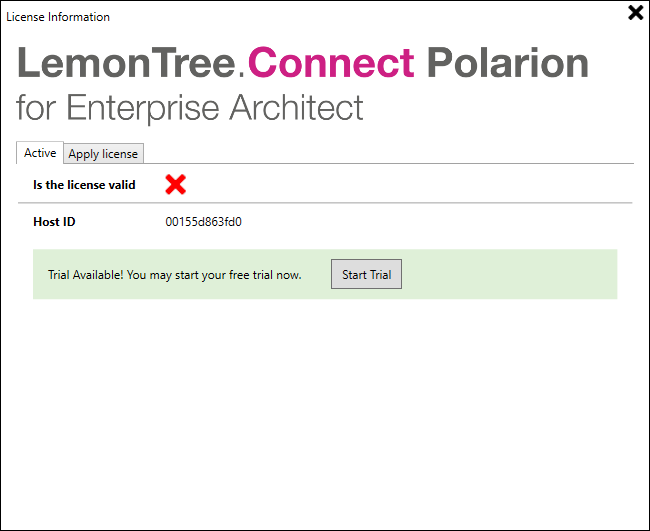Viewport: 650px width, 531px height.
Task: Click the LemonTree word in the logo
Action: click(126, 64)
